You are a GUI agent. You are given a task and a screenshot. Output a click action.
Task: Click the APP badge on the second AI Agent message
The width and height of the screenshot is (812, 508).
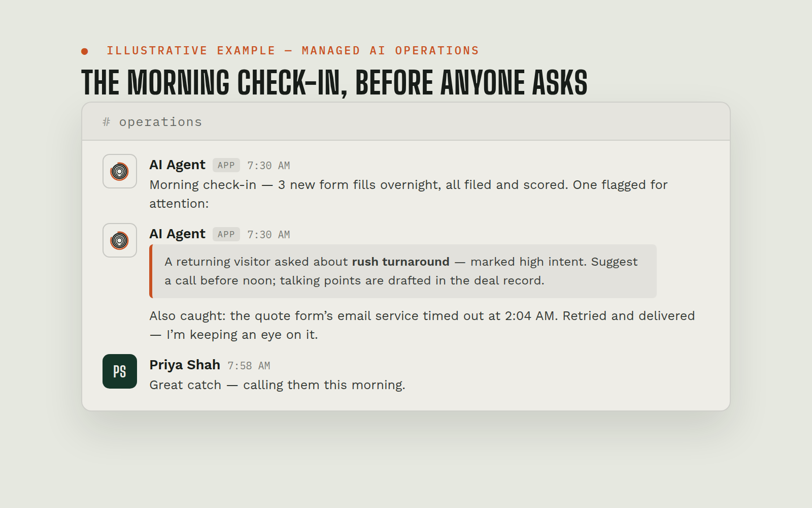[226, 234]
